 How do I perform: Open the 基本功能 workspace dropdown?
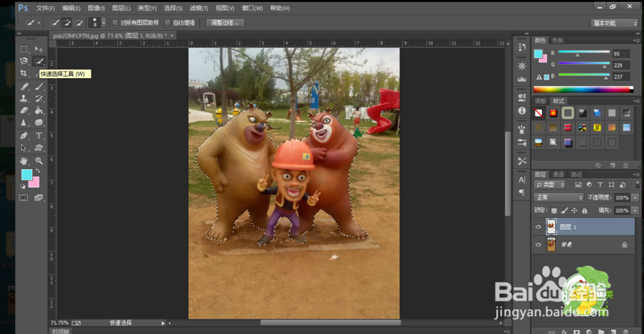[x=614, y=23]
